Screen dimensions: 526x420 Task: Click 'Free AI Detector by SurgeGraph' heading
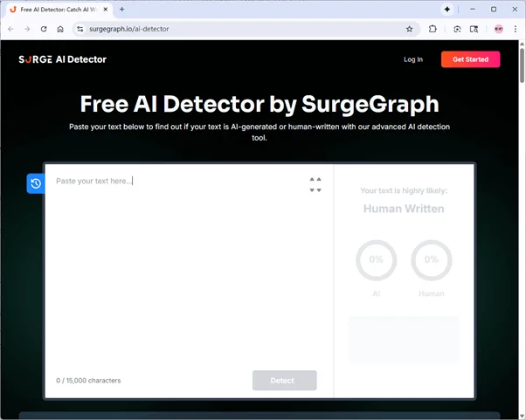point(260,104)
